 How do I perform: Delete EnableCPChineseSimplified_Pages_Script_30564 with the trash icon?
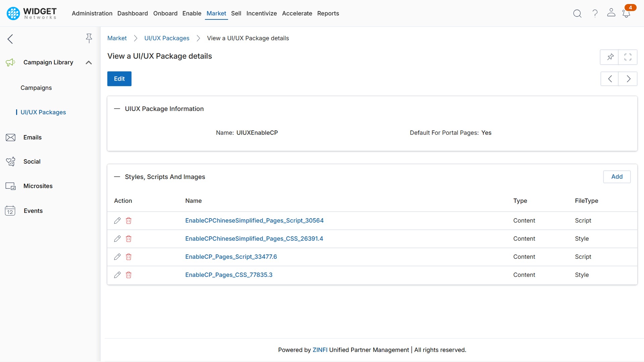click(x=128, y=221)
